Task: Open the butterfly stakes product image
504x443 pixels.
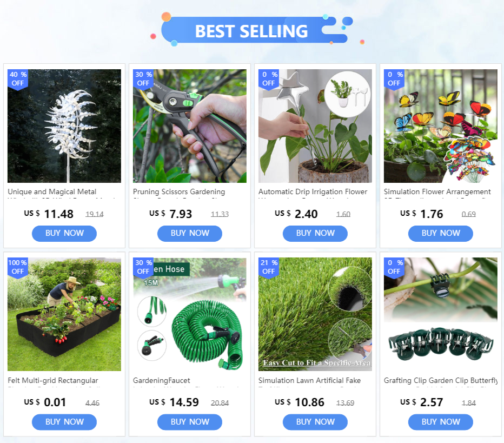Action: tap(440, 126)
